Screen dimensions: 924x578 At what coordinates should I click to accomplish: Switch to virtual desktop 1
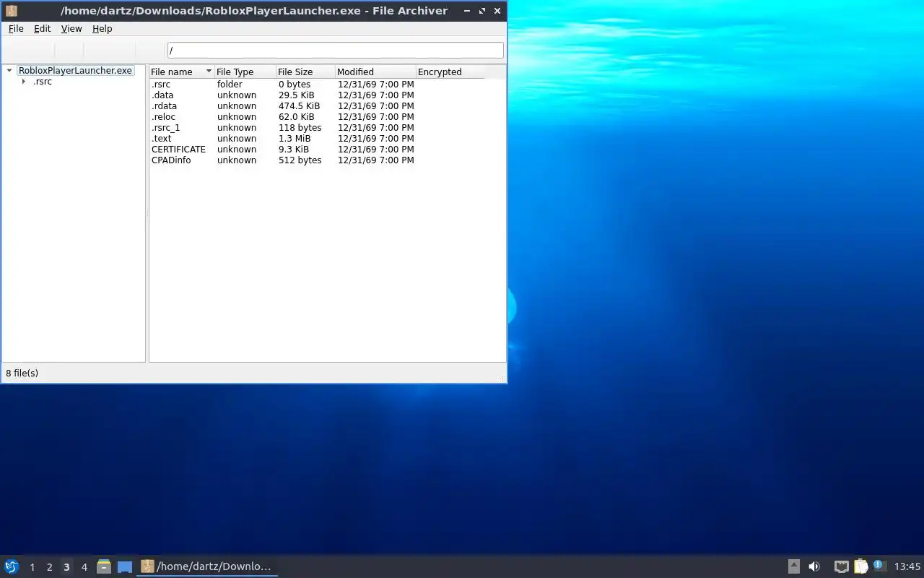click(32, 567)
